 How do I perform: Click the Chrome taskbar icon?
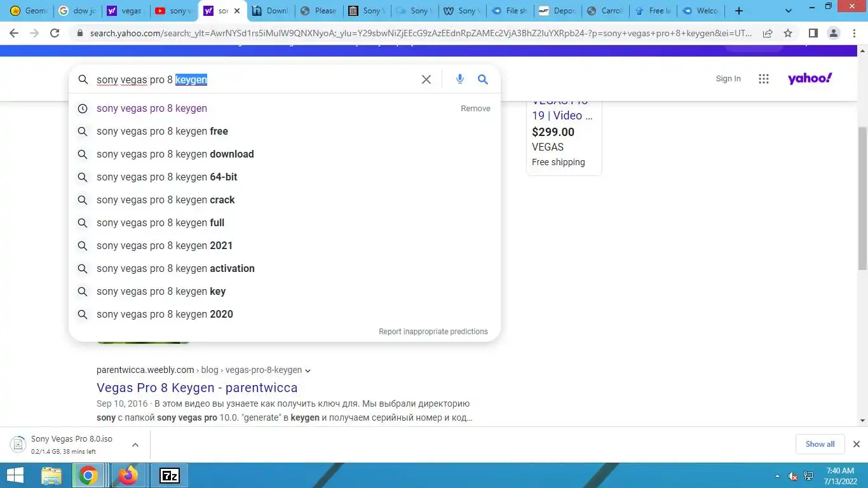click(88, 475)
